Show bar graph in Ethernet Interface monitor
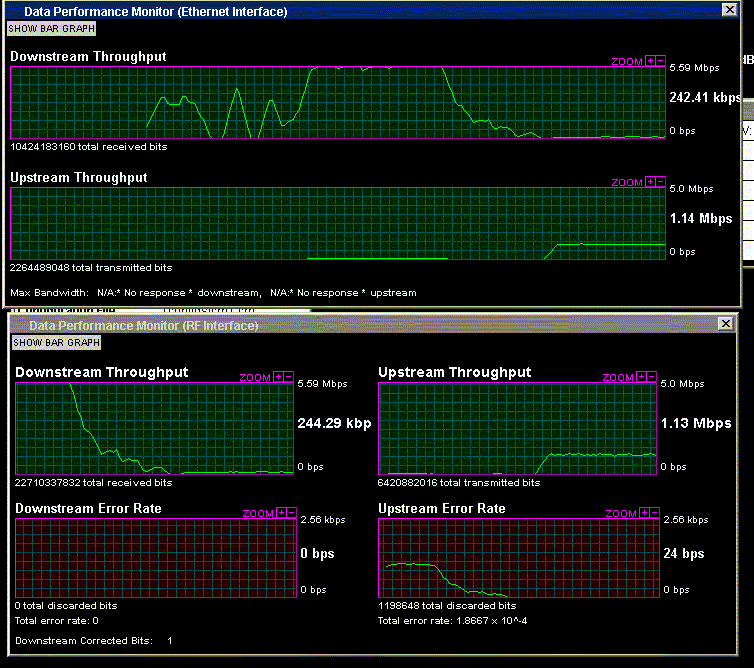The height and width of the screenshot is (668, 754). [51, 29]
